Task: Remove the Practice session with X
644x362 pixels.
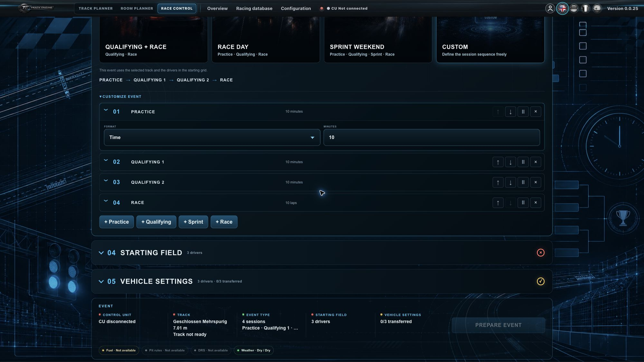Action: coord(536,112)
